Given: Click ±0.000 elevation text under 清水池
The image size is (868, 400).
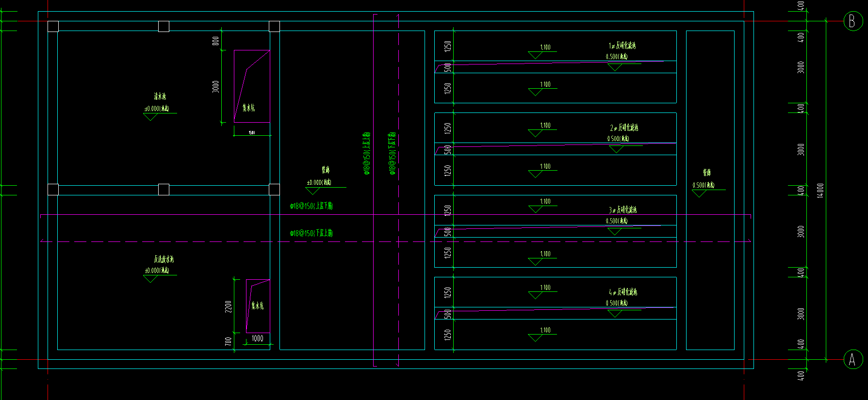Looking at the screenshot, I should click(x=157, y=109).
